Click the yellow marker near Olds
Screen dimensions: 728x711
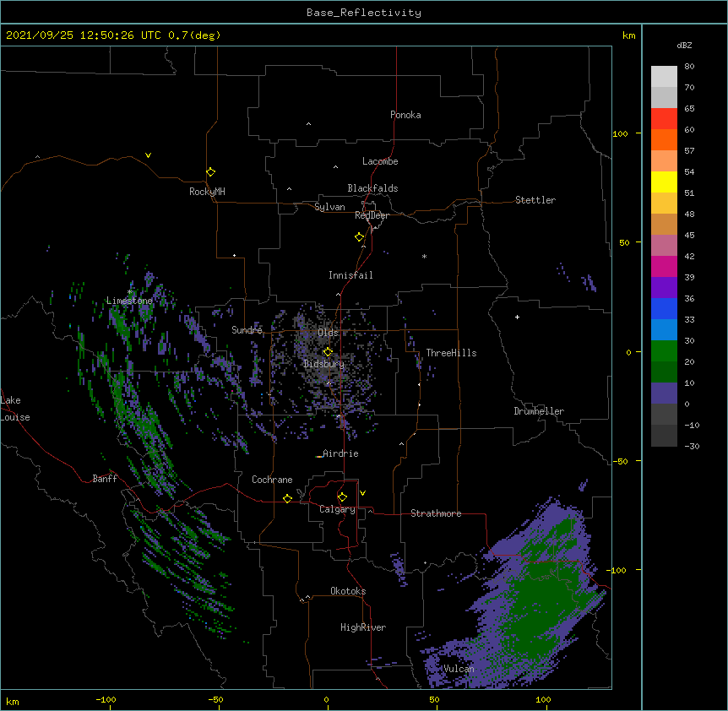pyautogui.click(x=328, y=351)
